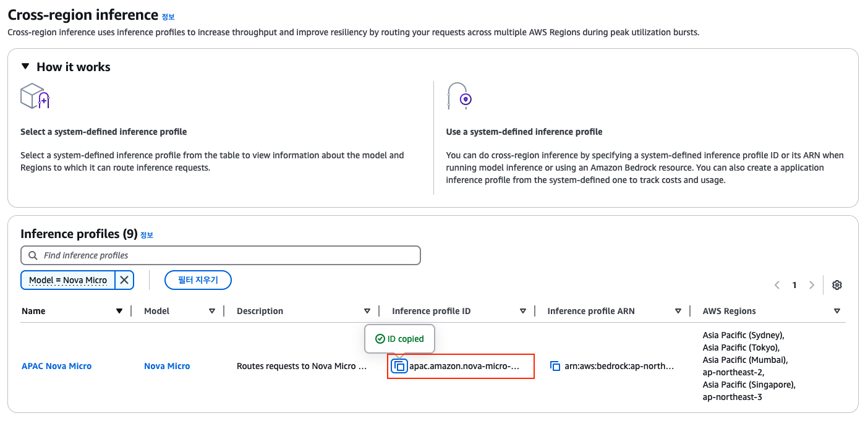Go to previous page of inference profiles
This screenshot has height=421, width=868.
(x=777, y=285)
